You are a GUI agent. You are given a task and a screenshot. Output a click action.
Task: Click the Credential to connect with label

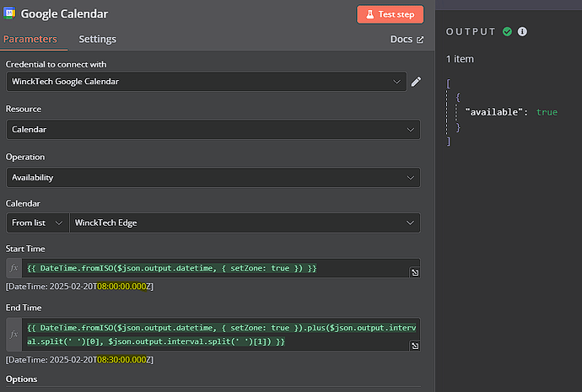(56, 65)
